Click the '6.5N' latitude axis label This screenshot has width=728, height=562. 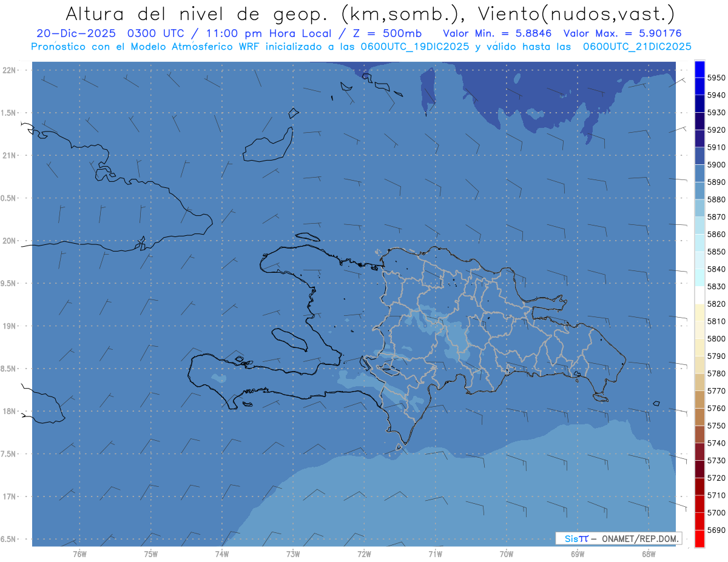pos(9,539)
